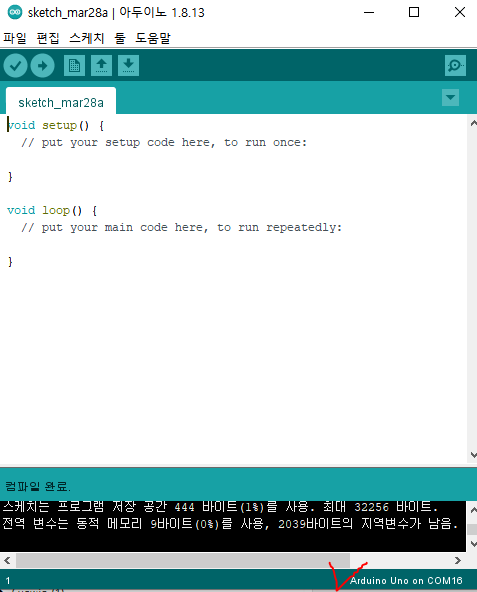
Task: Save the sketch using the down-arrow icon
Action: [128, 66]
